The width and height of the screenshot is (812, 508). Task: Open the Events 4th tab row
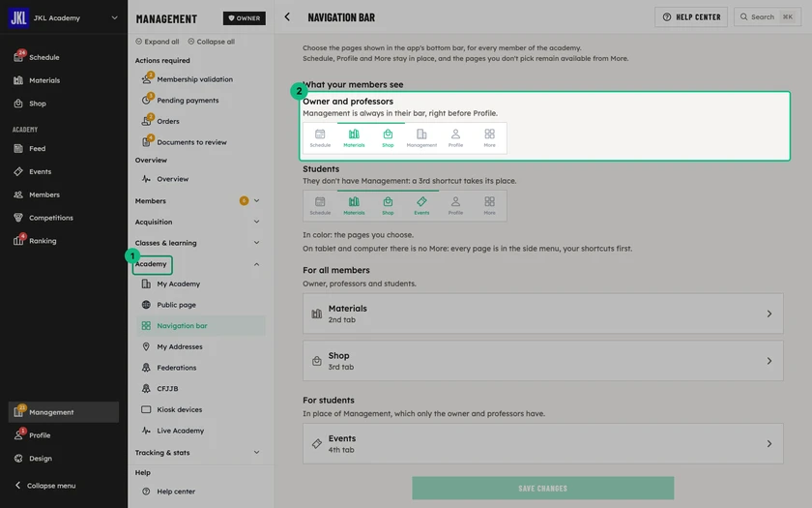[542, 444]
